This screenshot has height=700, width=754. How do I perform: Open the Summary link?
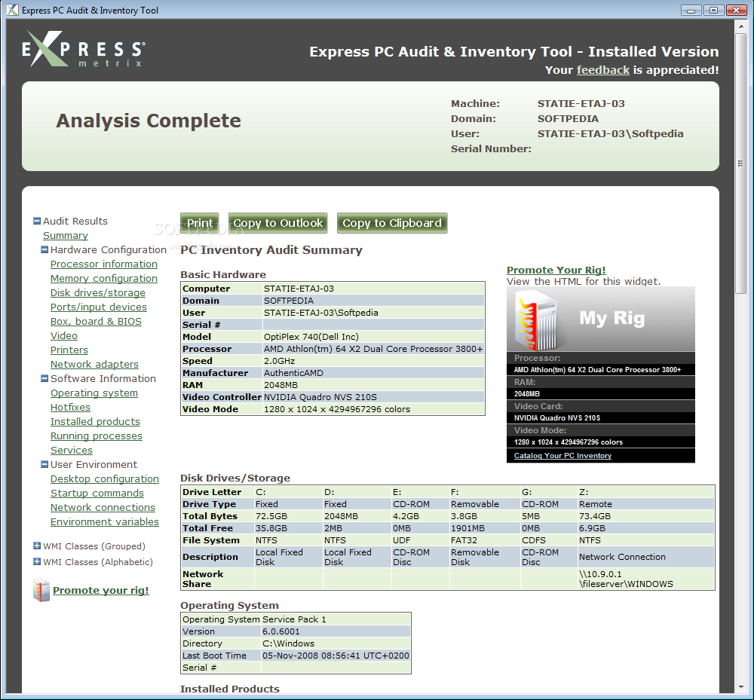coord(66,235)
